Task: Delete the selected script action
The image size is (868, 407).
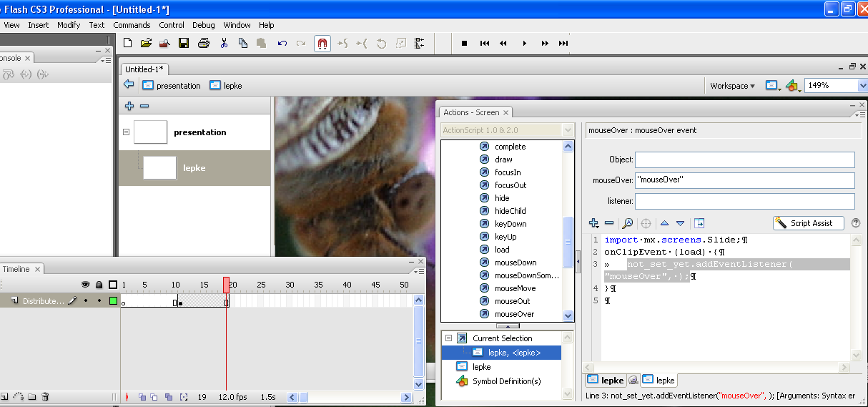Action: [609, 223]
